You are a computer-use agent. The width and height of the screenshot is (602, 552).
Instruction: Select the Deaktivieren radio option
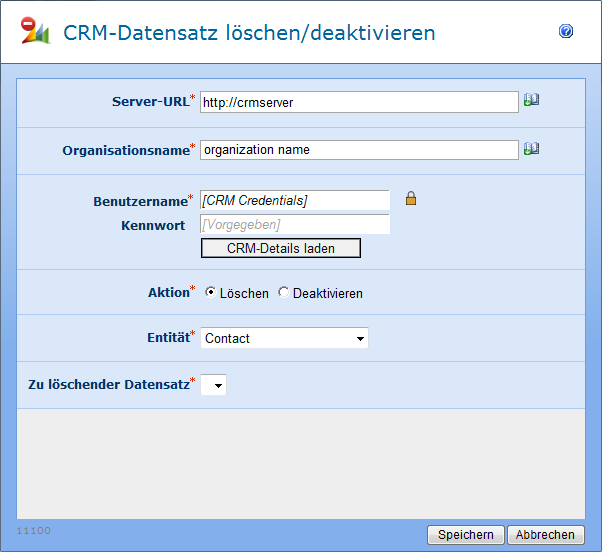click(284, 293)
